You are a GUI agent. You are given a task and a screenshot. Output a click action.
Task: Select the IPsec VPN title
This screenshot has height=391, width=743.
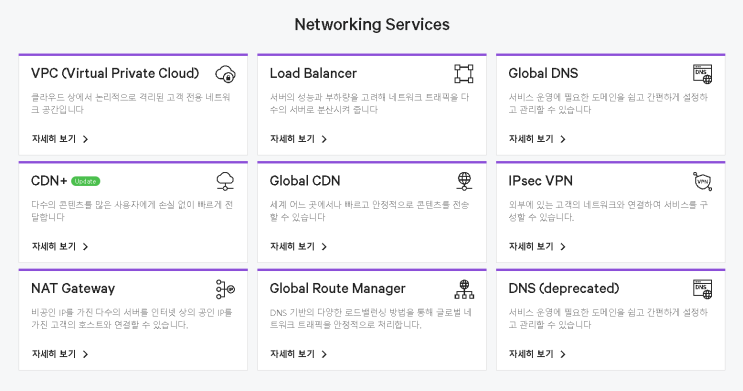pos(541,181)
